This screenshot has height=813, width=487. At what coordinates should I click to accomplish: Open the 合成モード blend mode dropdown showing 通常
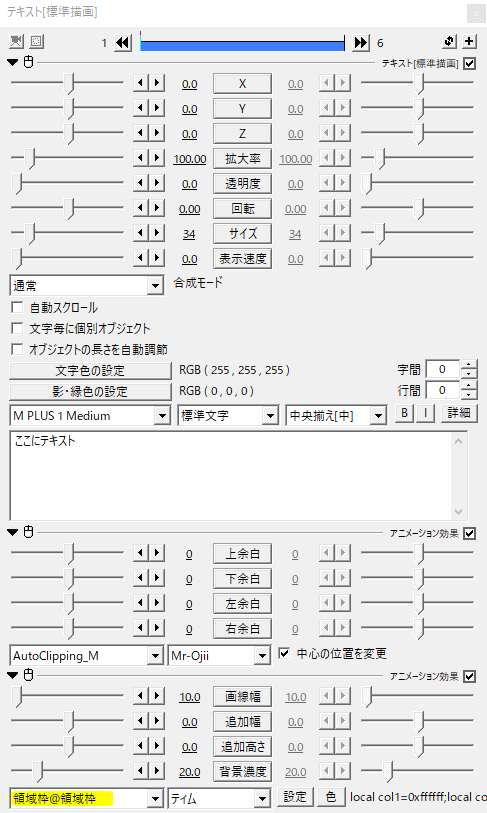[x=87, y=286]
